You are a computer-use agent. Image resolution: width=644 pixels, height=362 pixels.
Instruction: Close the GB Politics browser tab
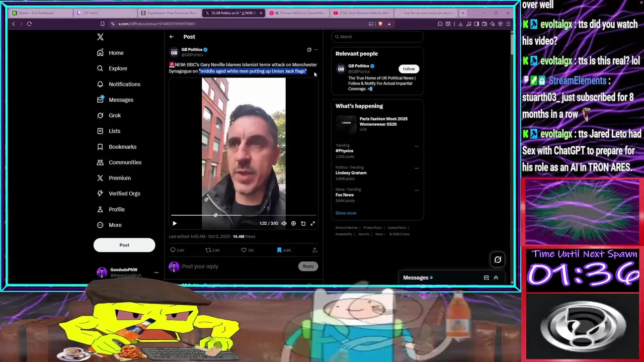point(261,13)
